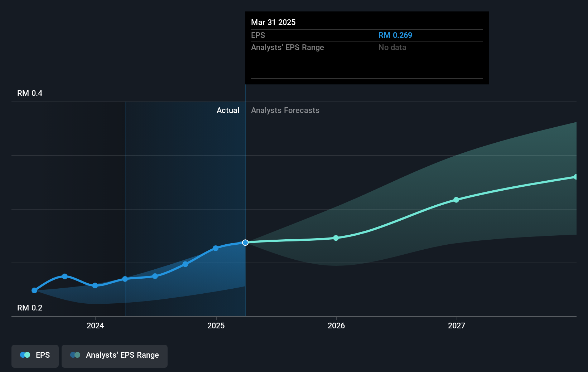Click the EPS data point at start of 2025
588x372 pixels.
click(216, 248)
